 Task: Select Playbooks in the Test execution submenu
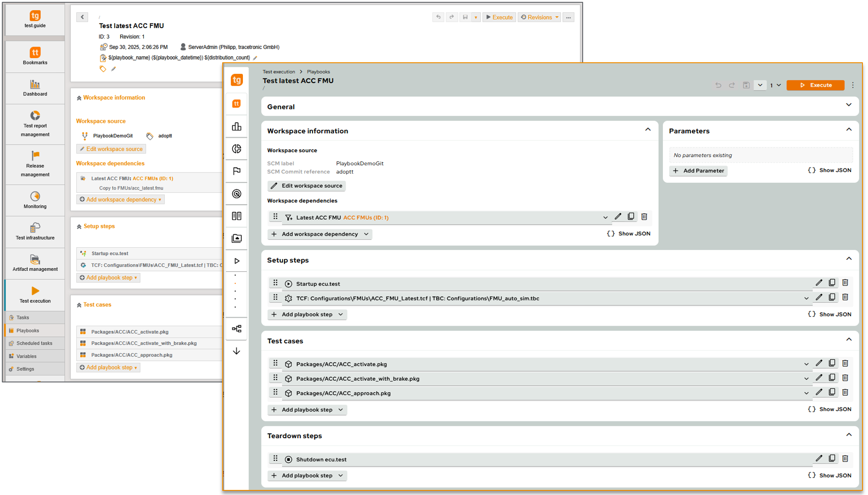[28, 330]
